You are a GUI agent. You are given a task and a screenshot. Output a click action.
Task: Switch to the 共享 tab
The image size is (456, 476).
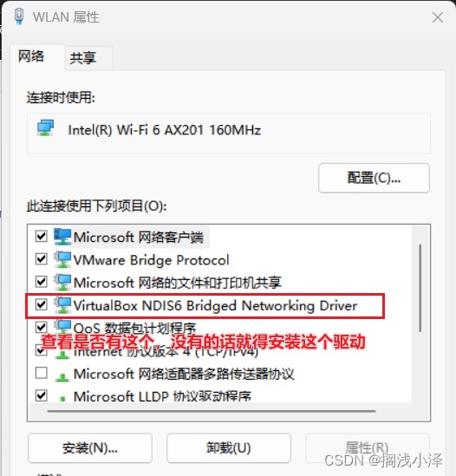pos(83,58)
